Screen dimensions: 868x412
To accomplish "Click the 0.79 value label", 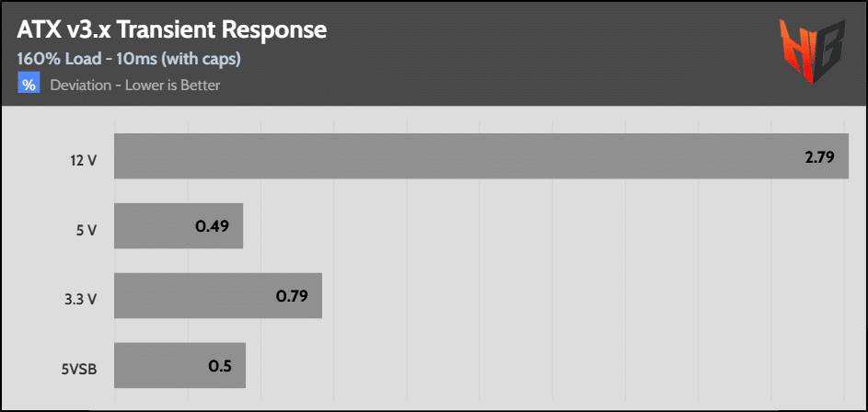I will point(292,296).
